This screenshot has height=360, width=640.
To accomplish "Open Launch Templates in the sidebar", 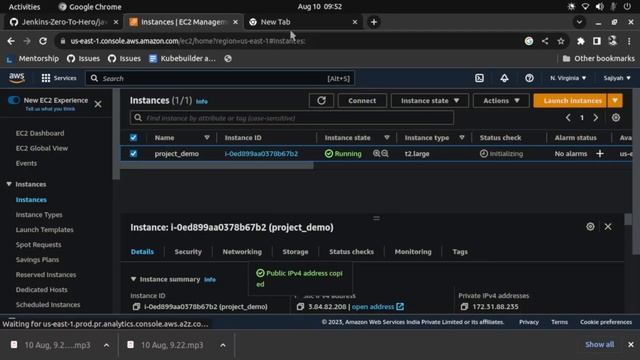I will click(44, 229).
